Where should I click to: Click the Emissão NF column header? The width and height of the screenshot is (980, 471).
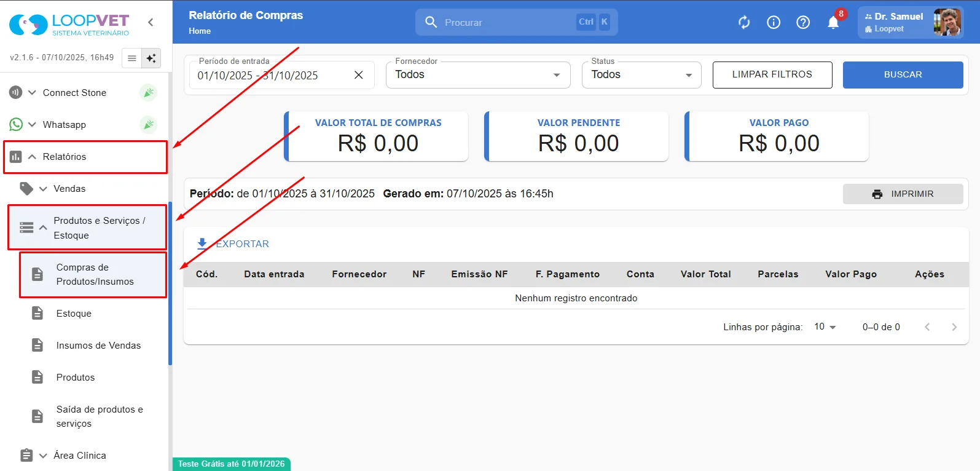click(479, 274)
